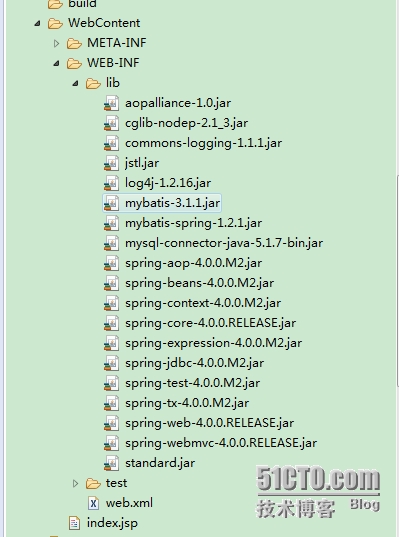Select spring-context-4.0.0.M2.jar entry
The width and height of the screenshot is (399, 537).
(x=203, y=303)
